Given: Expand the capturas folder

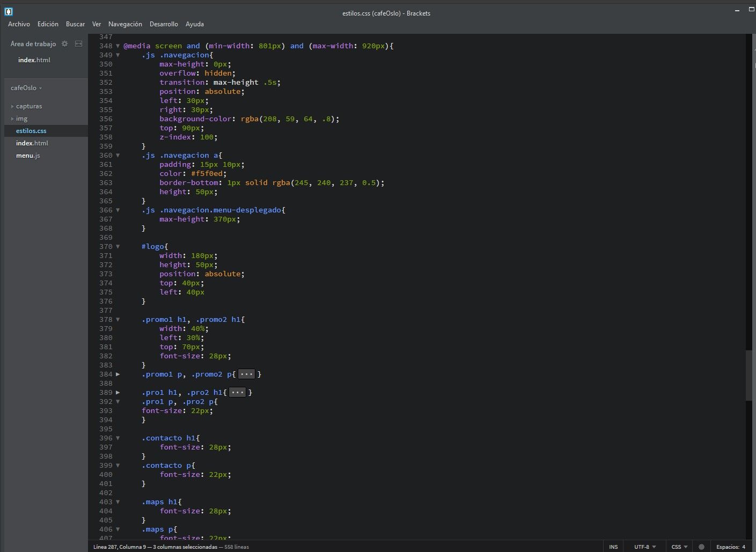Looking at the screenshot, I should [x=12, y=106].
